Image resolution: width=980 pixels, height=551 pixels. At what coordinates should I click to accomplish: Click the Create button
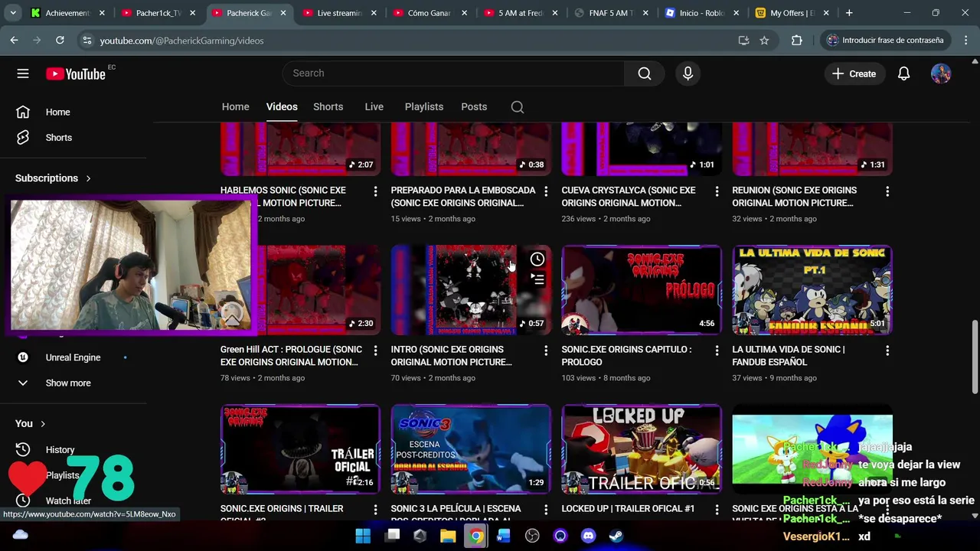tap(854, 73)
